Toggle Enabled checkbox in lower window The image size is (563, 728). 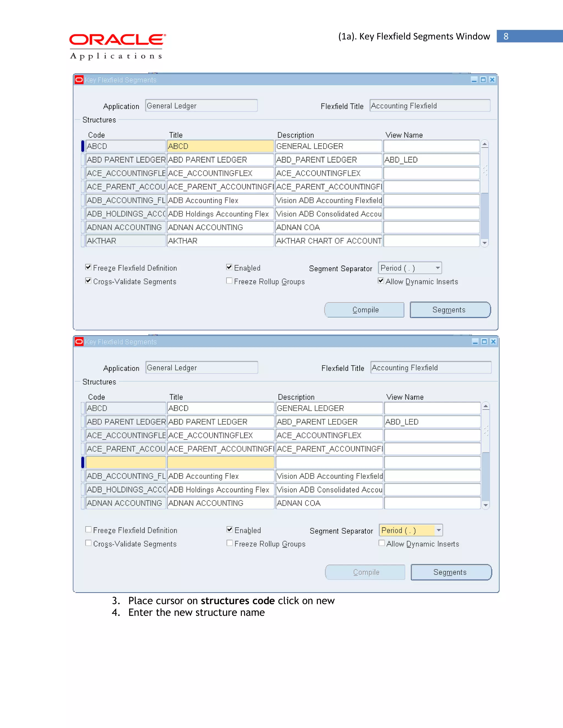tap(230, 529)
